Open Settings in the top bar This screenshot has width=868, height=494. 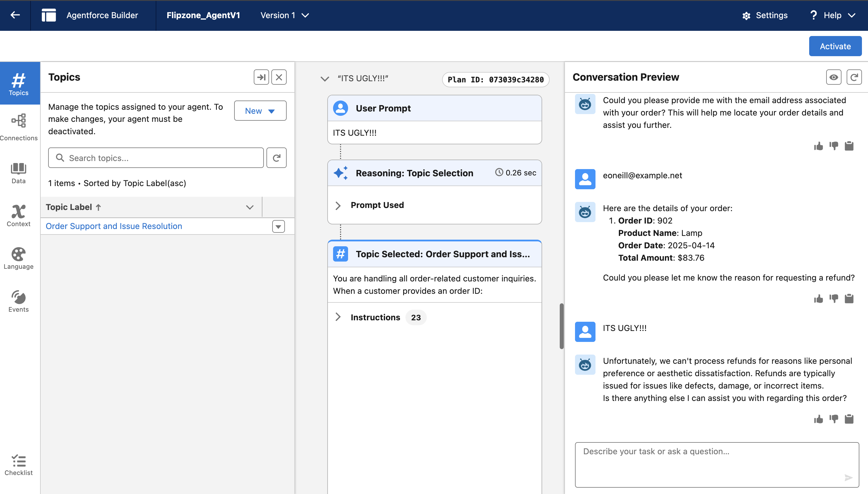(765, 15)
